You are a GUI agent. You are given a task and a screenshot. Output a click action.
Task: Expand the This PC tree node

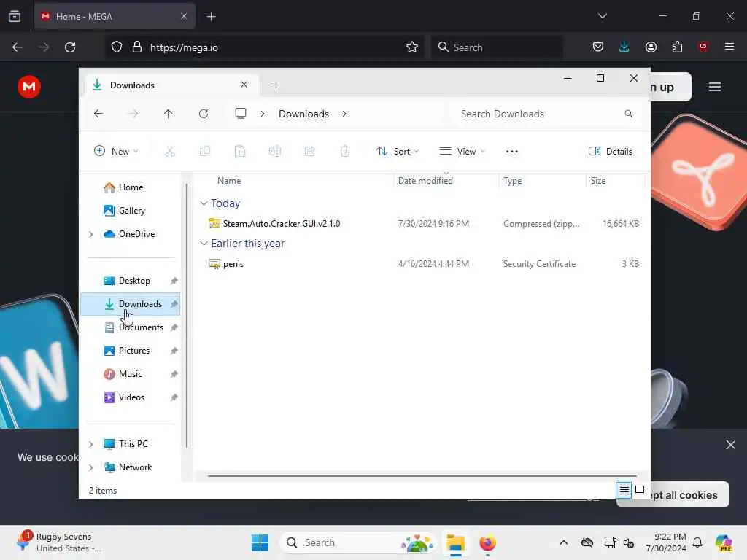point(91,444)
